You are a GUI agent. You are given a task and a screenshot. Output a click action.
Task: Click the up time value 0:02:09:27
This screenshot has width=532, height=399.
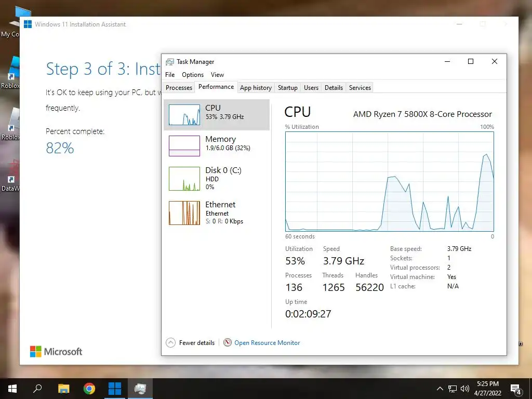pos(308,314)
